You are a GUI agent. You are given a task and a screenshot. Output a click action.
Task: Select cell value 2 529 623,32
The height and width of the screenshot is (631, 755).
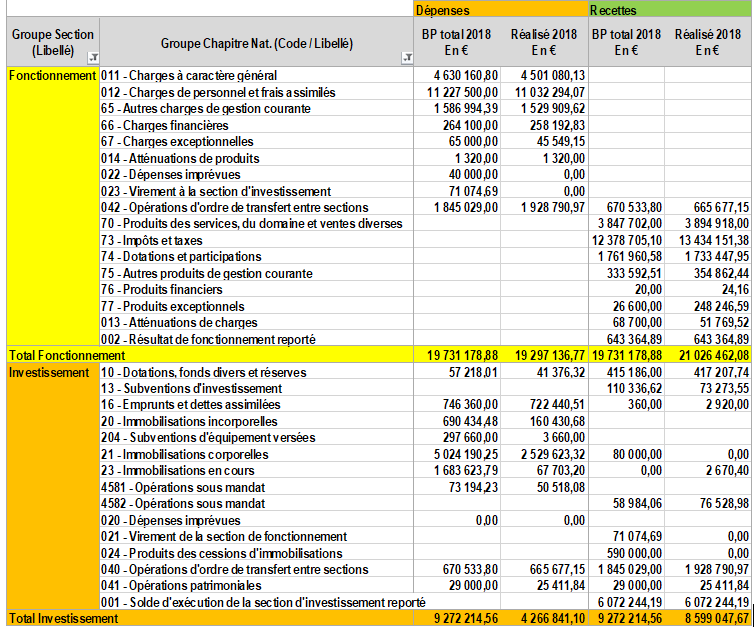(x=553, y=454)
